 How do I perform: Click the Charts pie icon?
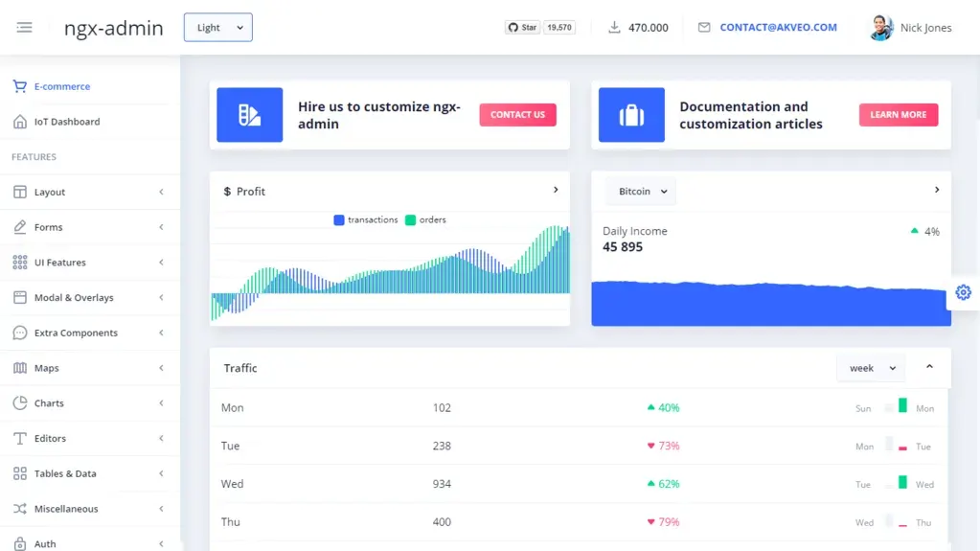tap(20, 402)
